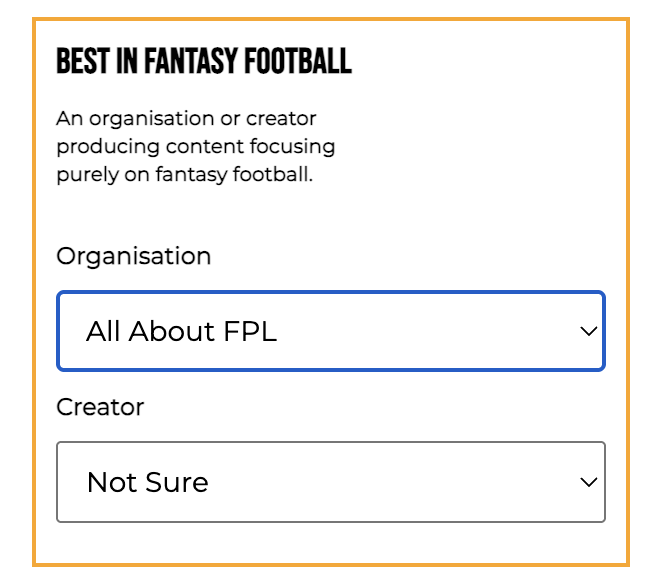The width and height of the screenshot is (648, 576).
Task: Click the 'An organisation or creator' description line
Action: click(x=186, y=118)
